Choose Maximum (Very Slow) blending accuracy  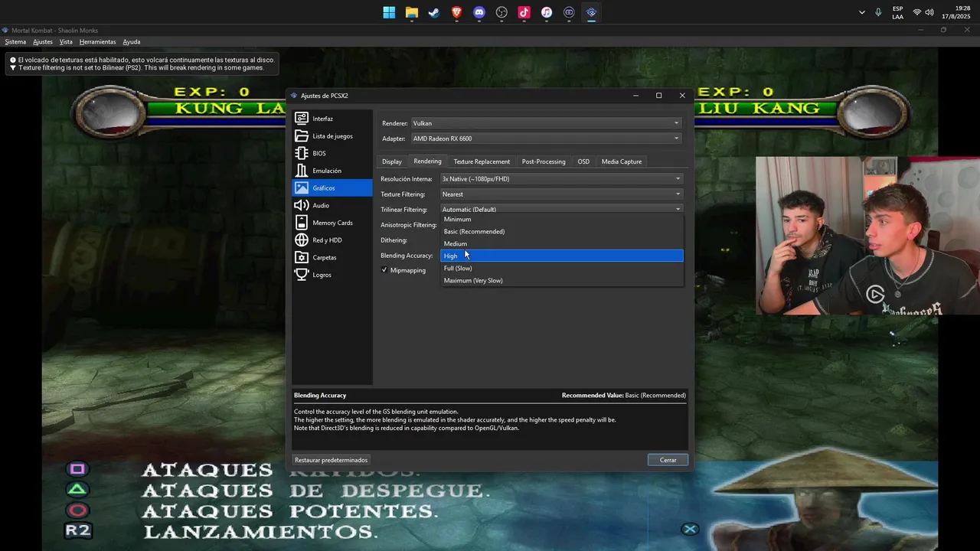562,281
